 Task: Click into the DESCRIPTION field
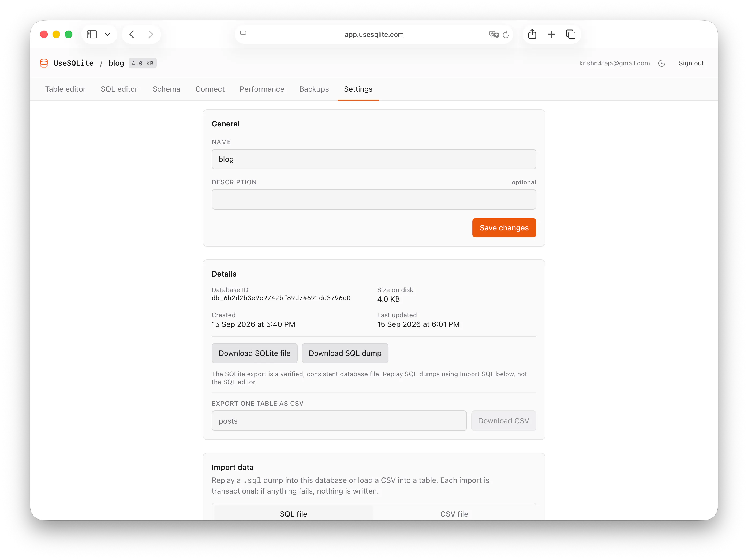[374, 199]
